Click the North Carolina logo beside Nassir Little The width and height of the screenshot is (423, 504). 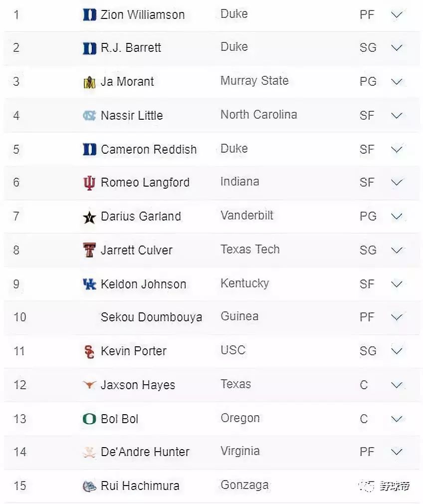coord(89,116)
